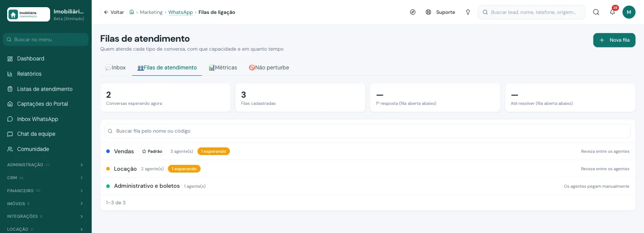Viewport: 644px width, 233px height.
Task: Click the 1 esperando badge on Vendas
Action: tap(214, 151)
